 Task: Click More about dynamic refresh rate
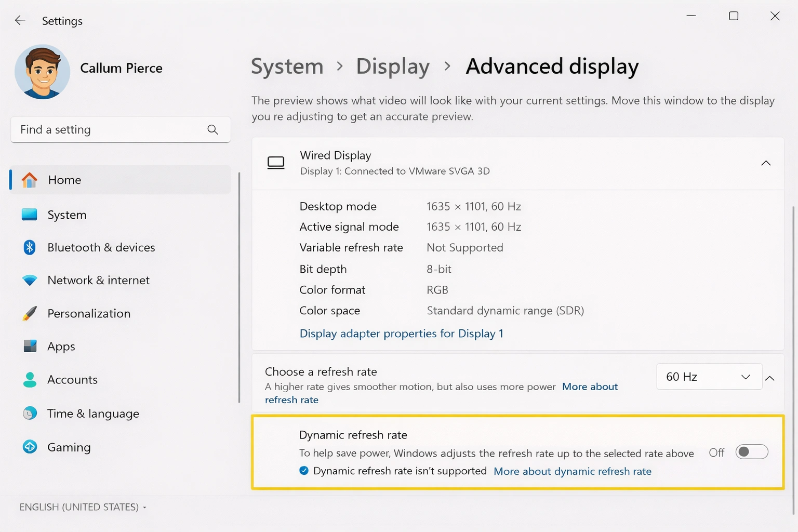[572, 471]
